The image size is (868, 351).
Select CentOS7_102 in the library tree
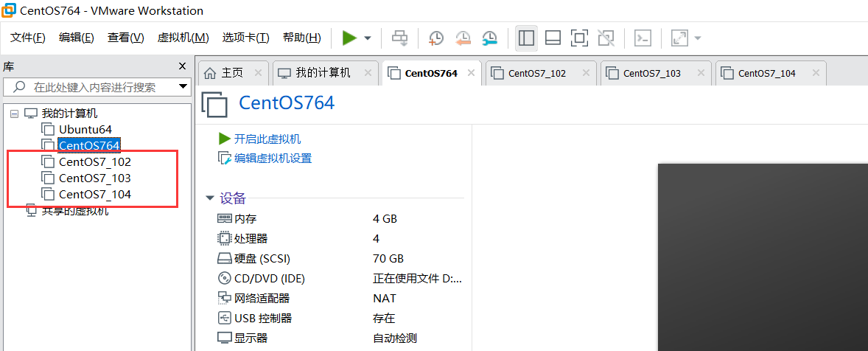[x=95, y=162]
